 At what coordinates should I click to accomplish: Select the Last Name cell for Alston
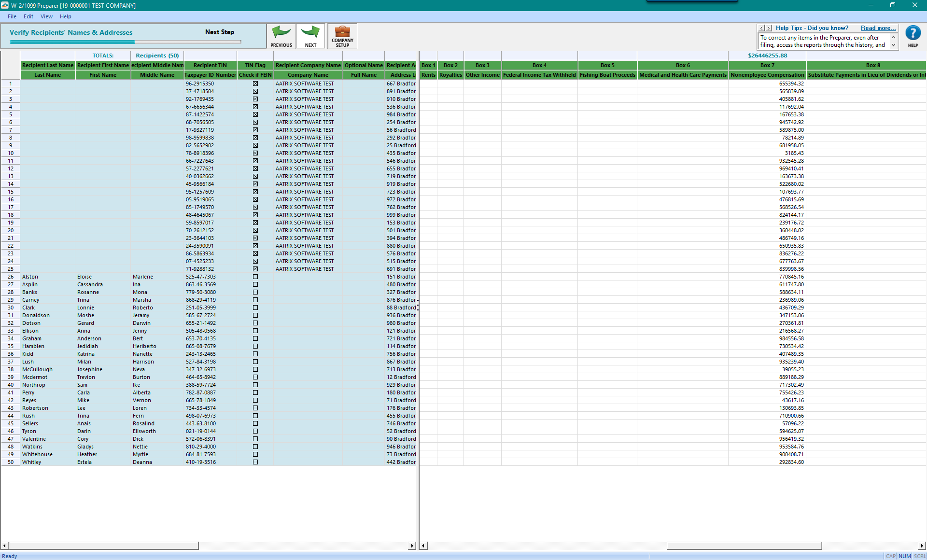click(47, 277)
